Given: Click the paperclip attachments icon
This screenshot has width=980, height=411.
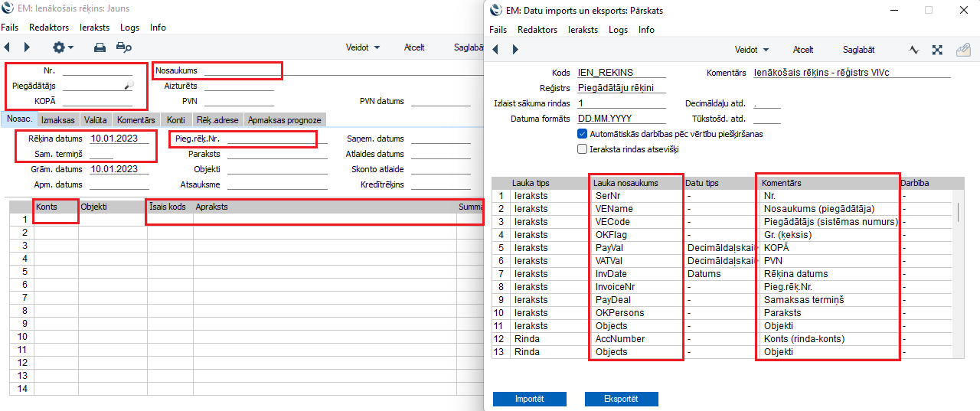Looking at the screenshot, I should click(x=963, y=50).
